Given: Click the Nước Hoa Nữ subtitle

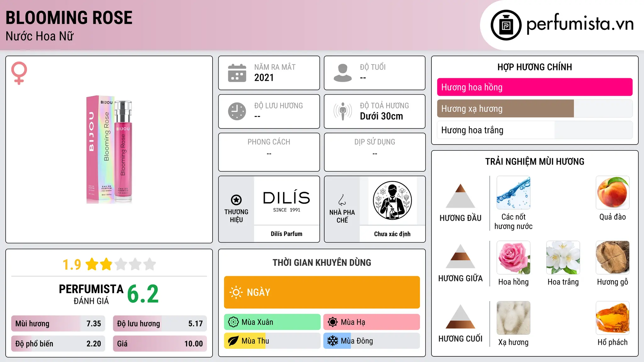Looking at the screenshot, I should point(40,36).
